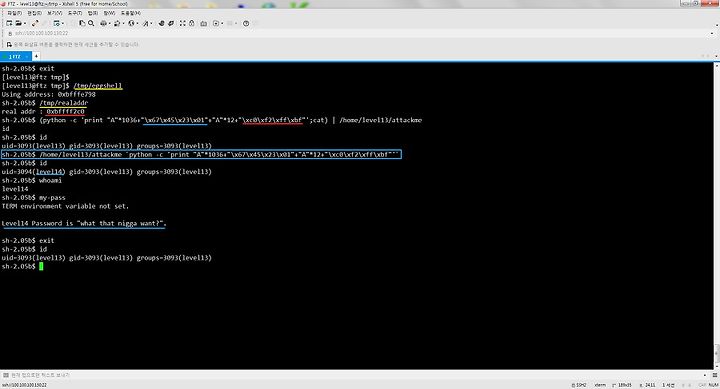720x389 pixels.
Task: Click the 'real addr : 0xbffff2c0' line
Action: pos(43,112)
